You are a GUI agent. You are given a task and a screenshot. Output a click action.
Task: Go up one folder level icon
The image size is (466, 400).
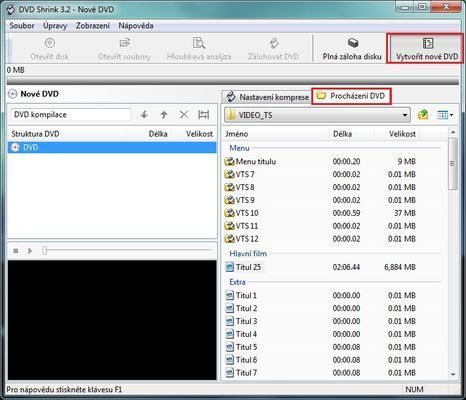click(x=423, y=115)
